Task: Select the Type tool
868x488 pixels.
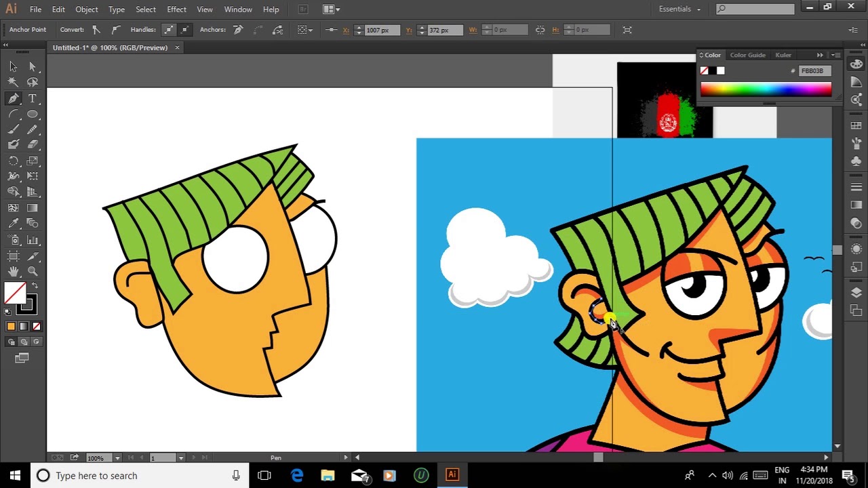Action: pos(33,98)
